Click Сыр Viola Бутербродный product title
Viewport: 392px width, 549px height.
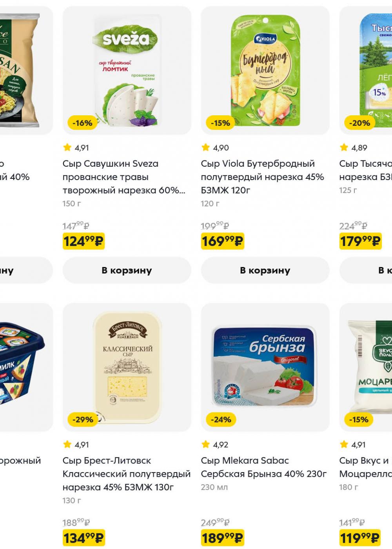coord(262,177)
